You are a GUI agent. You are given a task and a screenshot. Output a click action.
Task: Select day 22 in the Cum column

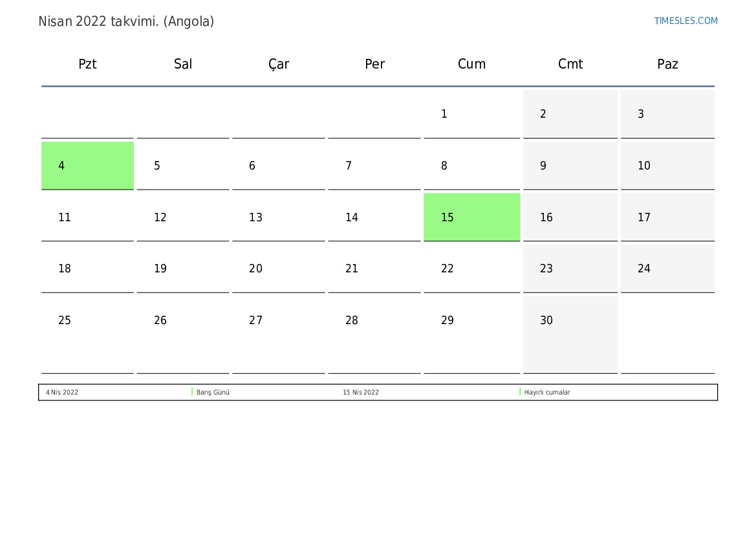click(x=471, y=268)
